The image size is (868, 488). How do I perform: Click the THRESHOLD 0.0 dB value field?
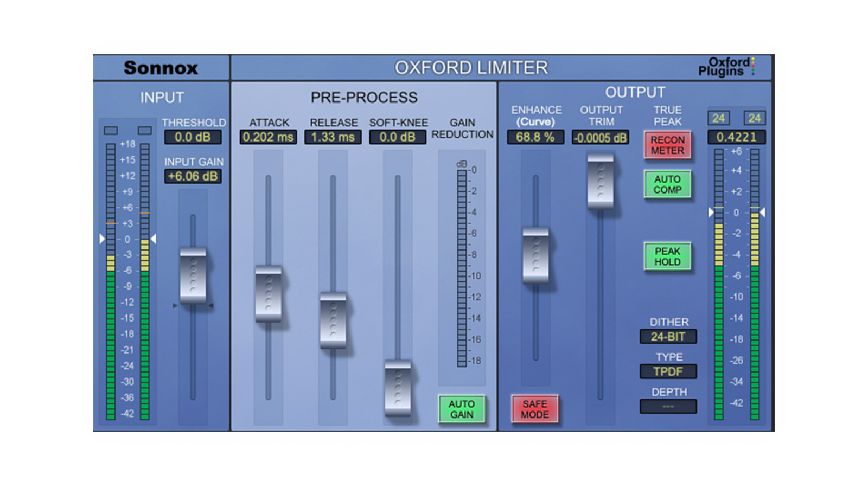point(193,137)
